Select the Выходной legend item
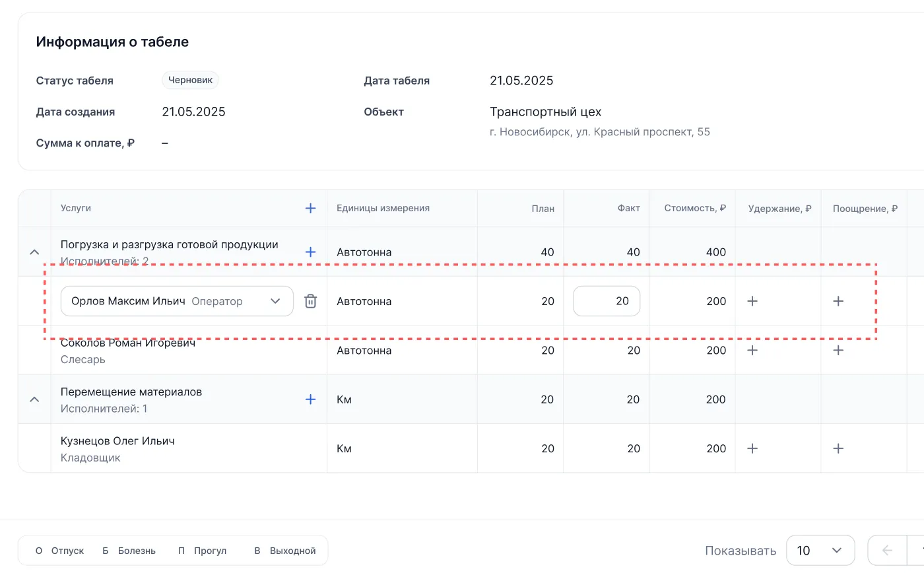Image resolution: width=924 pixels, height=581 pixels. coord(285,551)
